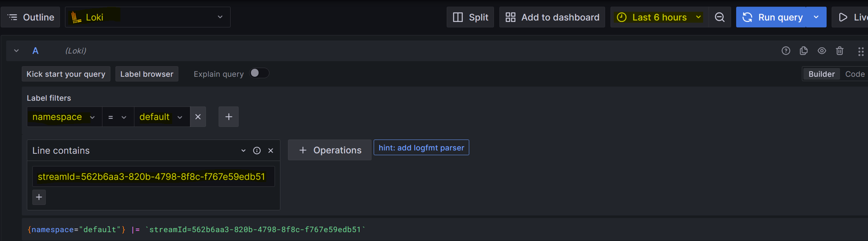Viewport: 868px width, 241px height.
Task: Add another line filter below streamId
Action: pyautogui.click(x=39, y=197)
